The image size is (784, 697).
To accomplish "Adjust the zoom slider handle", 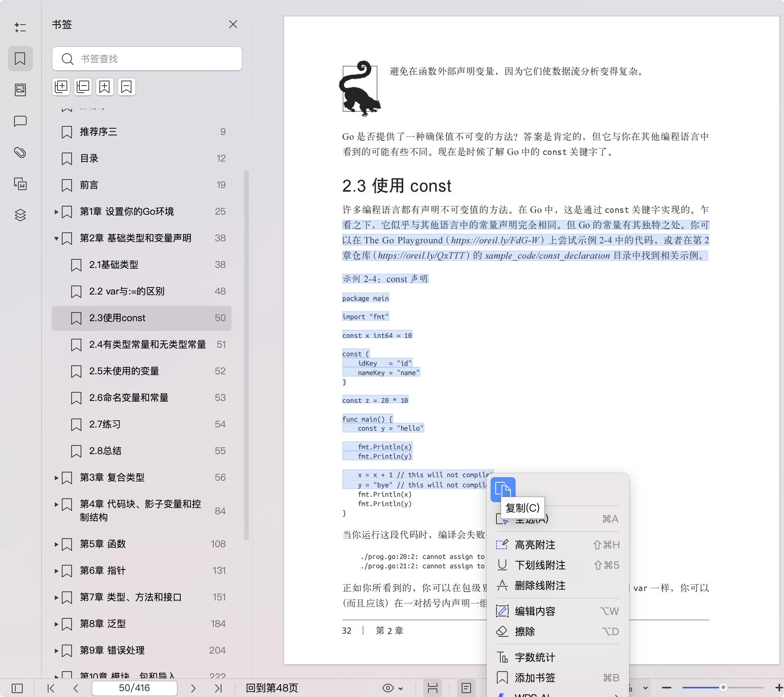I will (723, 687).
